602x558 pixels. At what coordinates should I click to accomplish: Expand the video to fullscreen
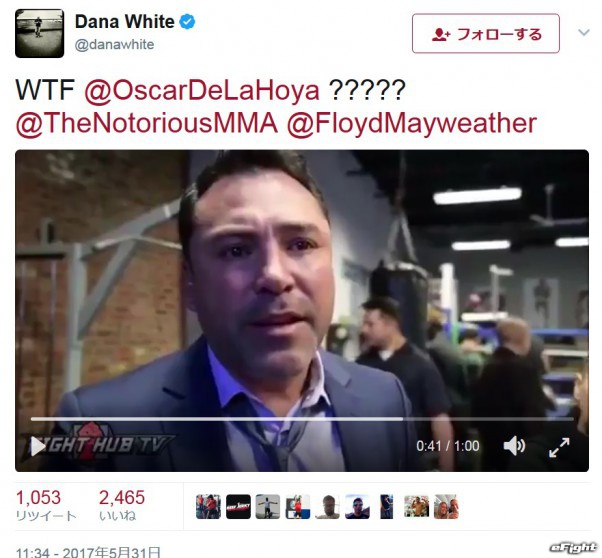point(559,447)
